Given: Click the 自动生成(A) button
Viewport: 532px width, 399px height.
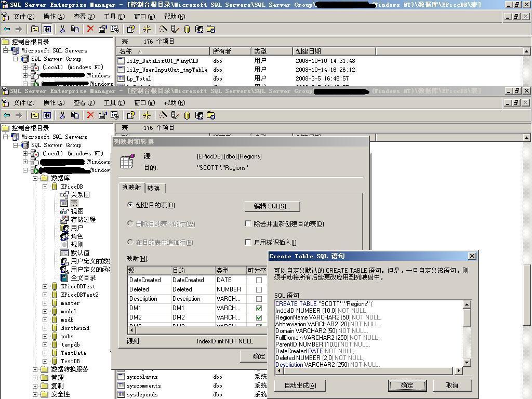Looking at the screenshot, I should (300, 385).
